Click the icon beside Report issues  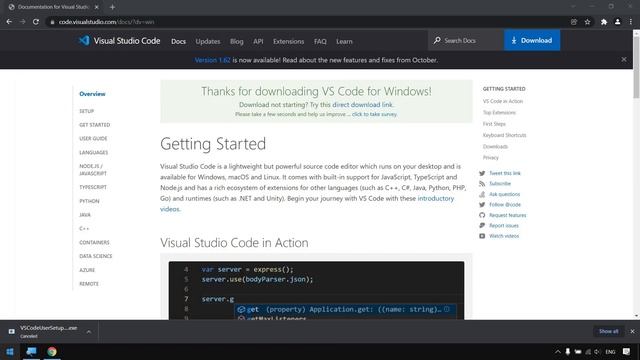click(x=482, y=225)
